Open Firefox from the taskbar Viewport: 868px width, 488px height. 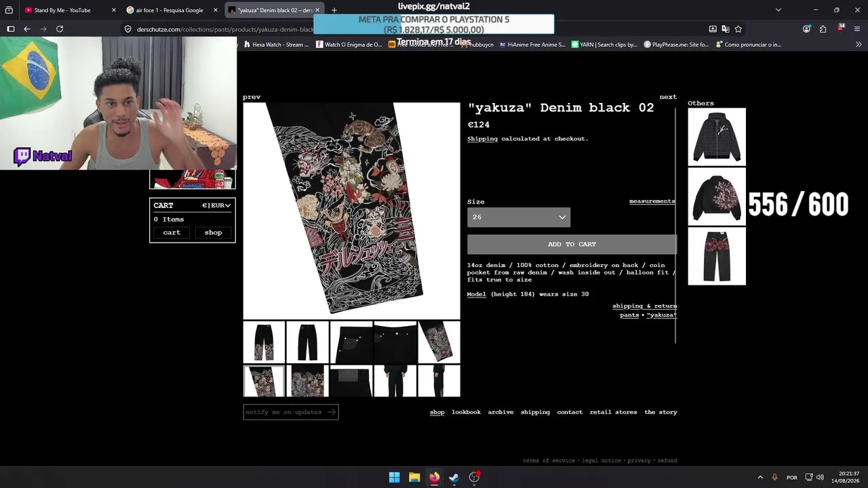[434, 477]
